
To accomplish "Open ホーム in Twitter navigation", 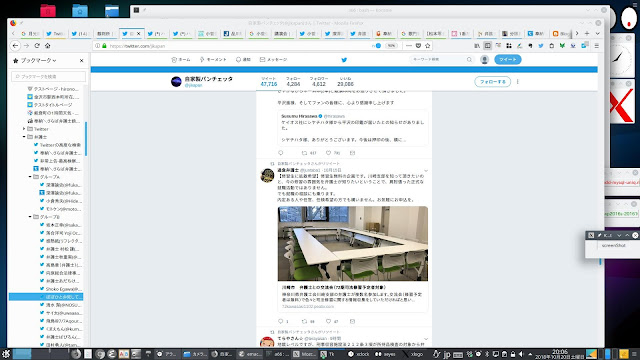I will tap(181, 60).
